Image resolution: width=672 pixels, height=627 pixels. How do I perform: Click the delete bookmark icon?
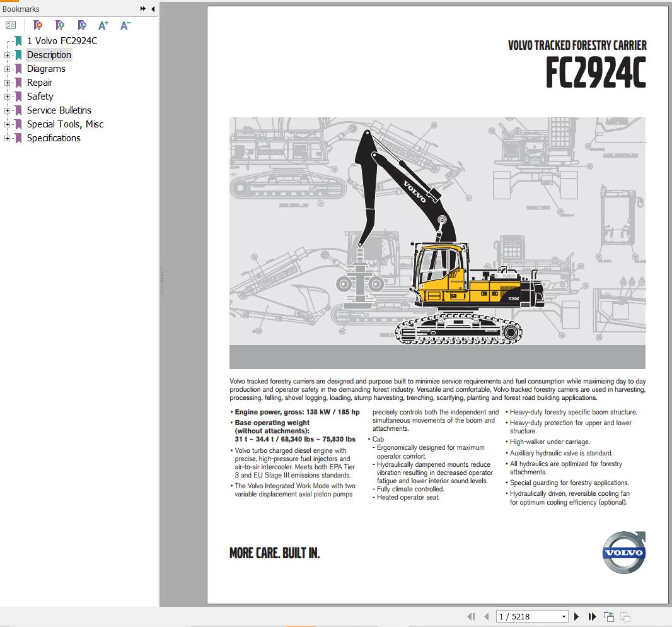[38, 25]
